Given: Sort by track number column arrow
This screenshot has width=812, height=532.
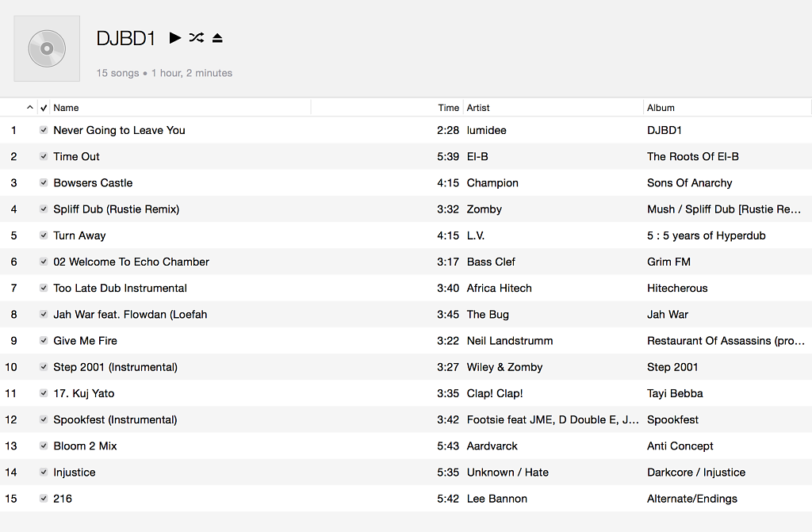Looking at the screenshot, I should coord(29,107).
